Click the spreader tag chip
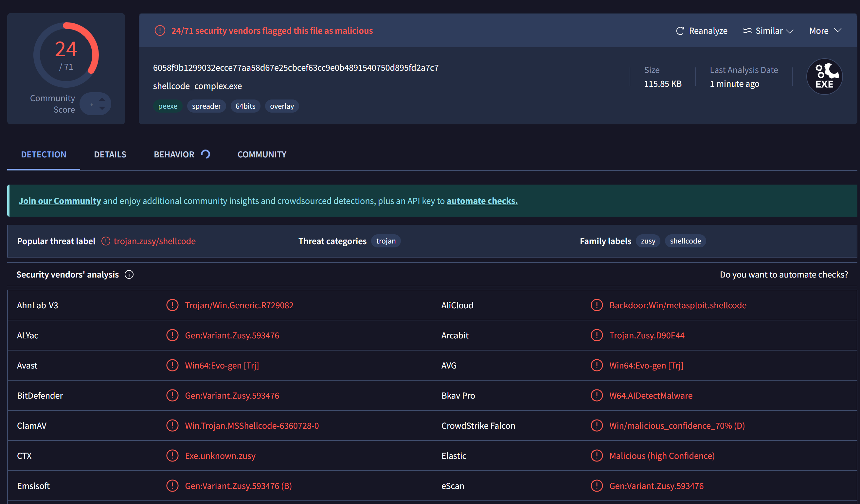860x504 pixels. [x=206, y=106]
